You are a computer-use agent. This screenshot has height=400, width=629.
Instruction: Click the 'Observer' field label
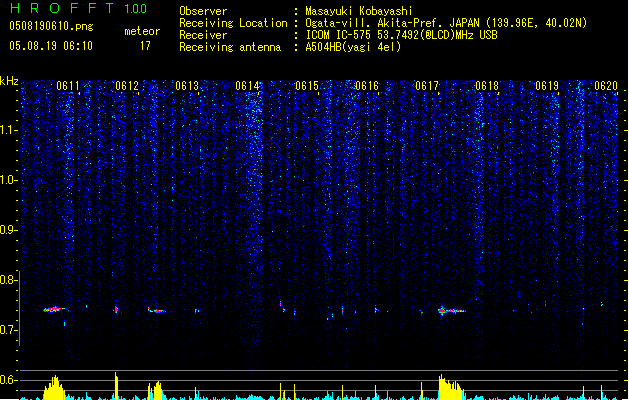pyautogui.click(x=203, y=11)
